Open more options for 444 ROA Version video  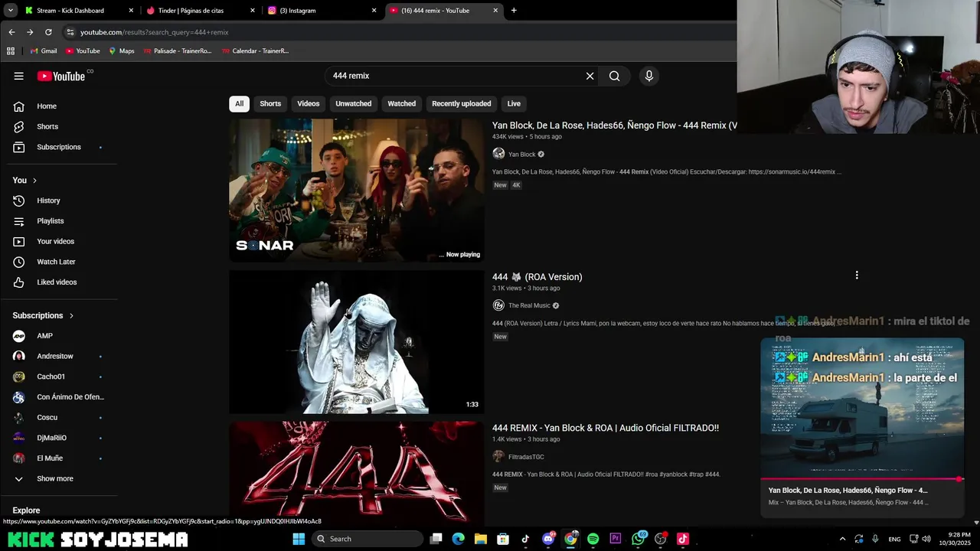pos(857,275)
